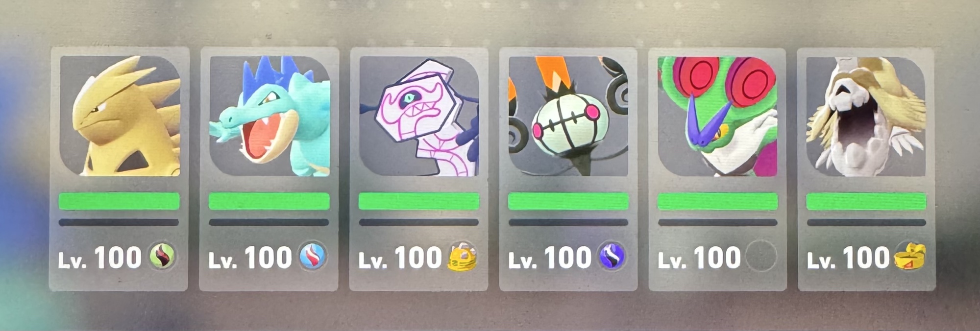980x331 pixels.
Task: Select the yellow Shiny Tyranitar portrait
Action: point(120,116)
